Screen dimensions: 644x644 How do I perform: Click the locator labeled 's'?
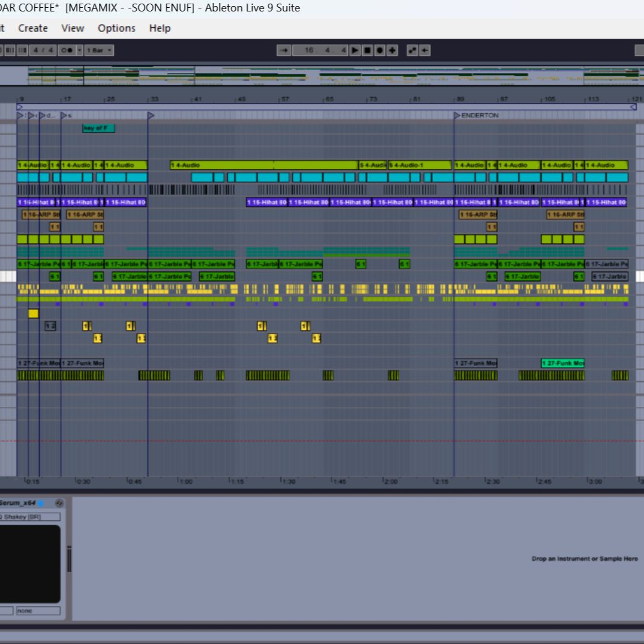pyautogui.click(x=66, y=115)
